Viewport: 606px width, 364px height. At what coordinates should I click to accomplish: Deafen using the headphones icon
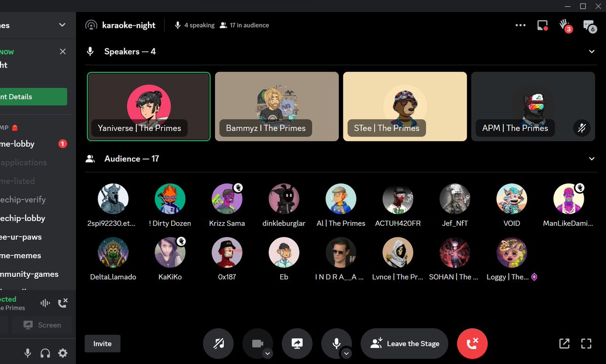tap(45, 353)
